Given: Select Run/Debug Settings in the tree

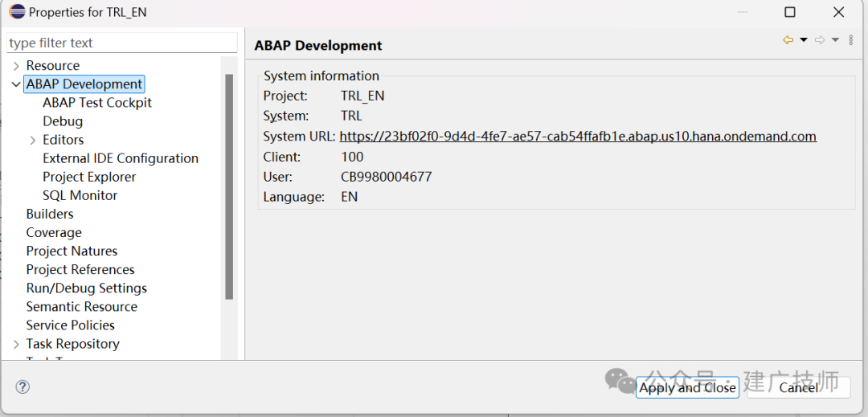Looking at the screenshot, I should [86, 288].
